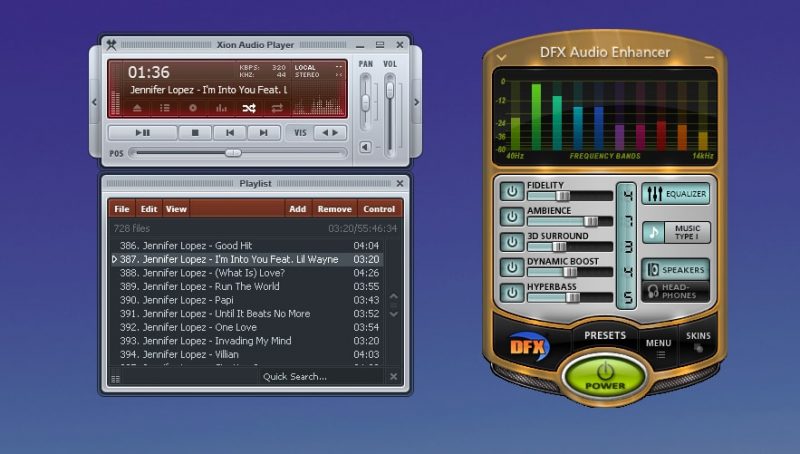Click the playlist scroll up arrow
Image resolution: width=800 pixels, height=454 pixels.
coord(393,296)
